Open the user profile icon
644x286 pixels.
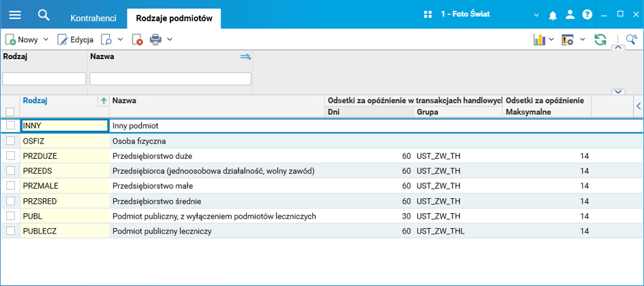(x=570, y=14)
